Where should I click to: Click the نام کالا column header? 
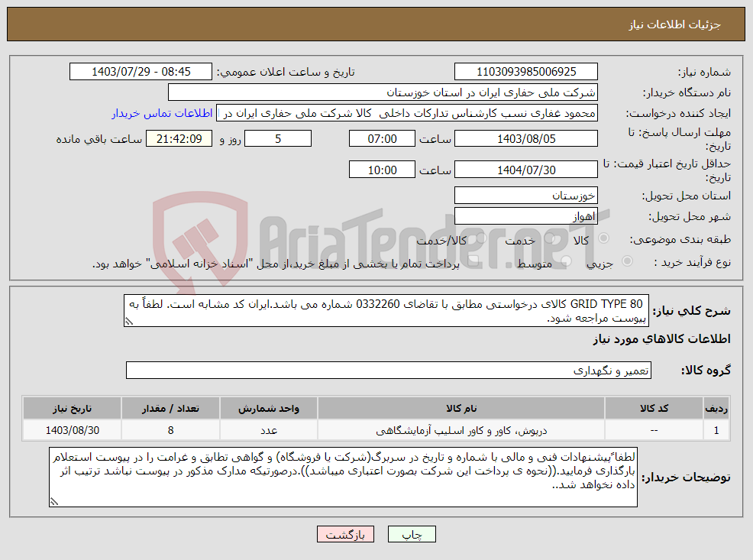point(461,408)
